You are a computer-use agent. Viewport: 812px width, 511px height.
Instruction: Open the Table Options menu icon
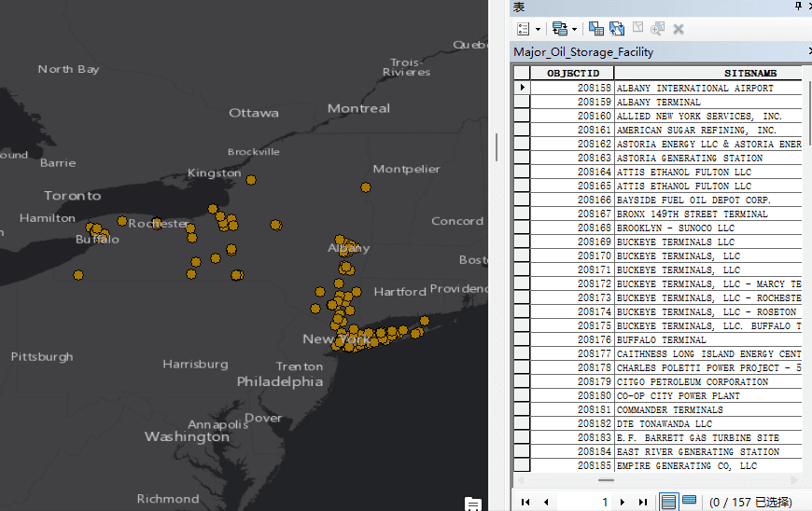tap(524, 29)
